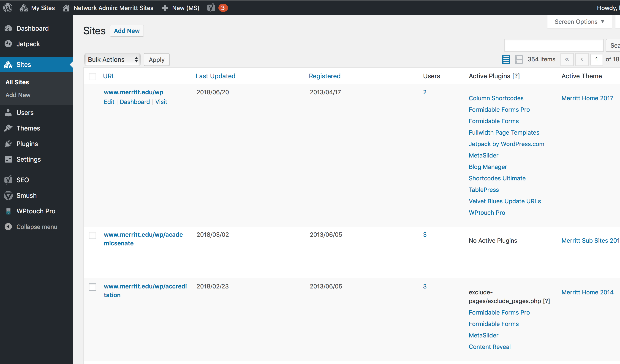Click the Themes brush icon
The width and height of the screenshot is (620, 364).
[x=8, y=128]
